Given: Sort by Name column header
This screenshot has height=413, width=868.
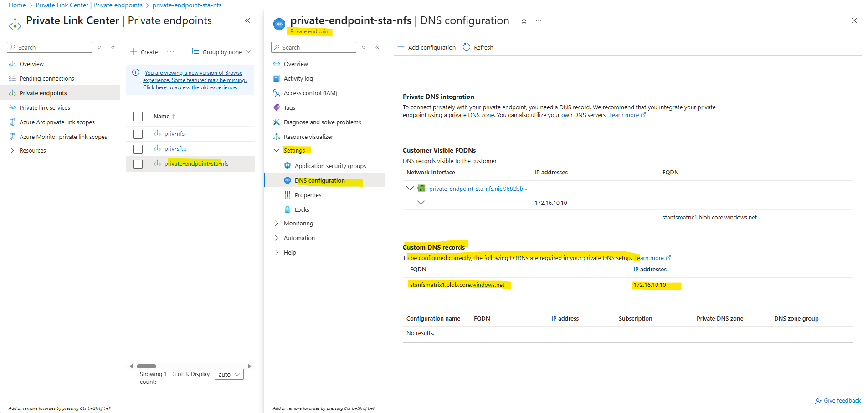Looking at the screenshot, I should [x=164, y=116].
